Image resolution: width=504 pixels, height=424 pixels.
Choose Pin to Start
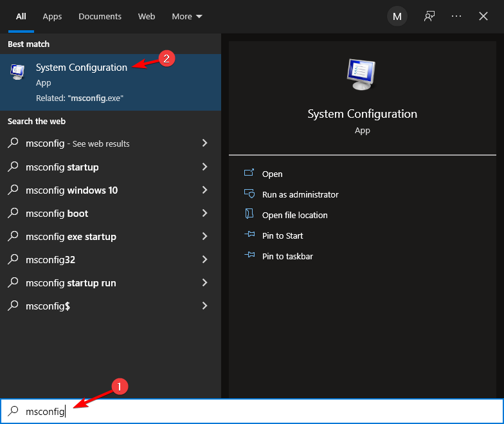283,235
